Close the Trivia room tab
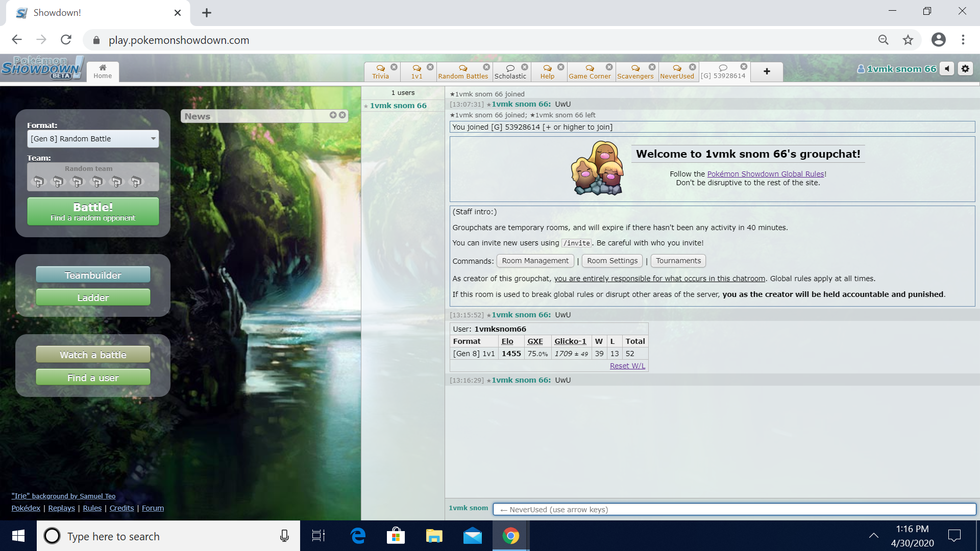The width and height of the screenshot is (980, 551). point(394,67)
